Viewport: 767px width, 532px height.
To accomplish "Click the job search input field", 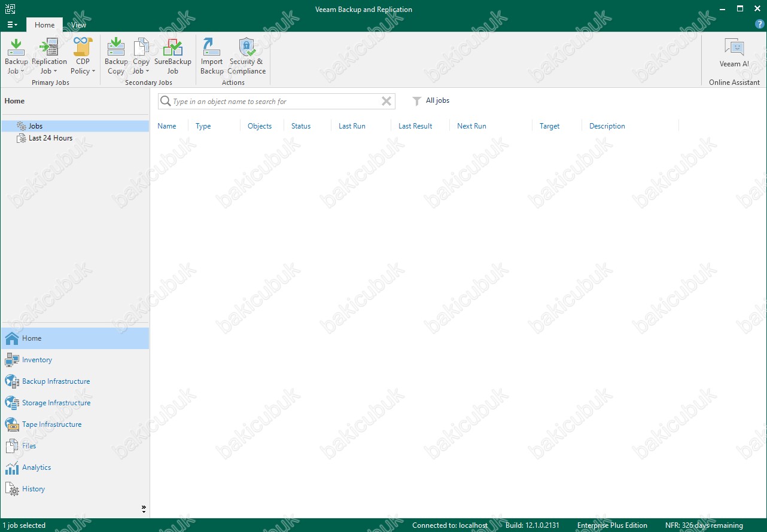I will 275,102.
